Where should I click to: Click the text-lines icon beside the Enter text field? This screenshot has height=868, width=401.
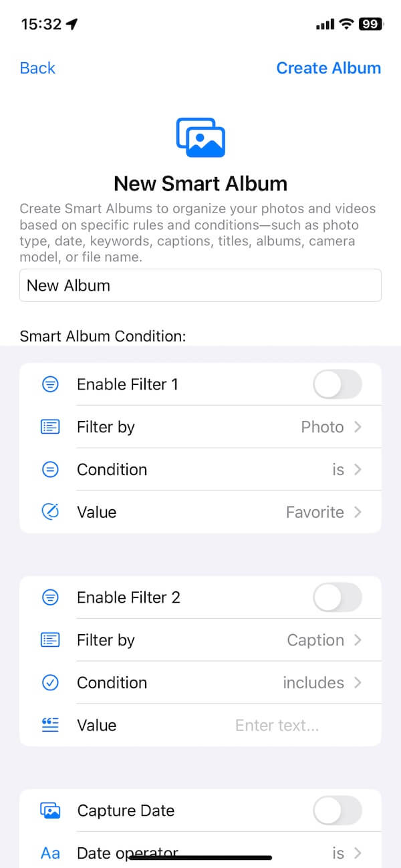[x=50, y=725]
